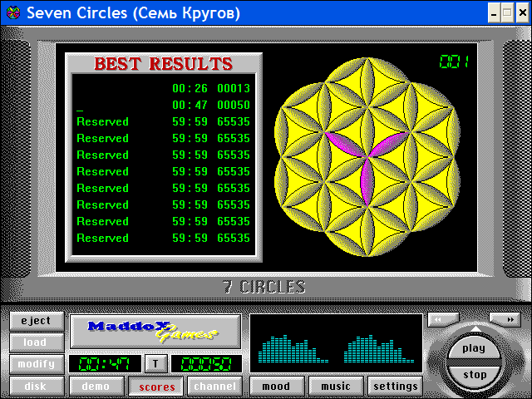The width and height of the screenshot is (532, 399).
Task: Click the fast-forward arrows button
Action: (505, 319)
